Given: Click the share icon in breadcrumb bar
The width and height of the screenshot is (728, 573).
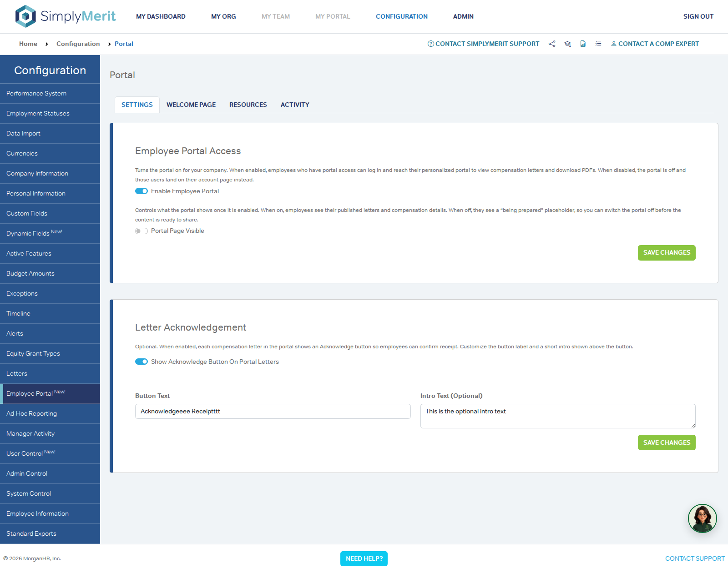Looking at the screenshot, I should click(552, 44).
